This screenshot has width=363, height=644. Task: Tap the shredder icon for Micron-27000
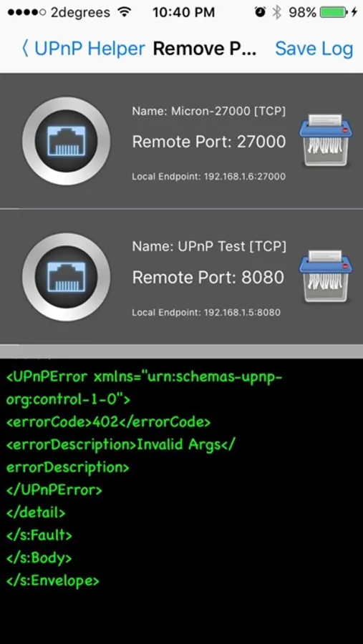tap(325, 140)
